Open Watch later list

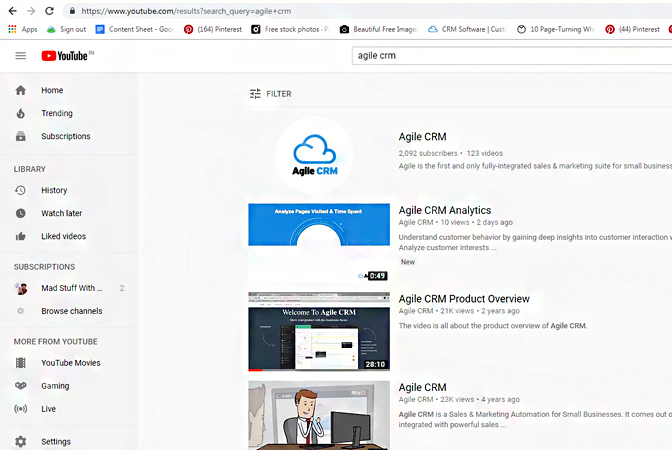coord(61,213)
